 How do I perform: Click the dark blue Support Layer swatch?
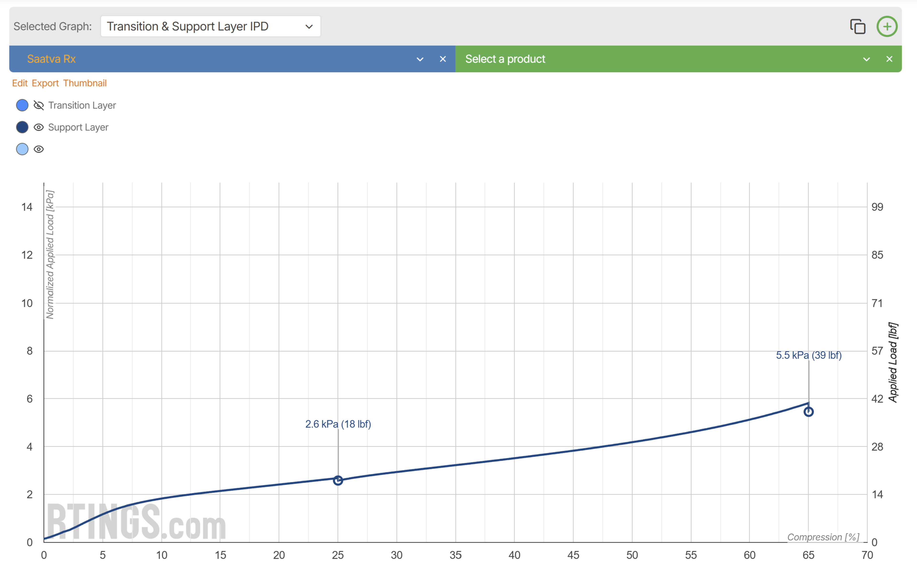point(22,127)
